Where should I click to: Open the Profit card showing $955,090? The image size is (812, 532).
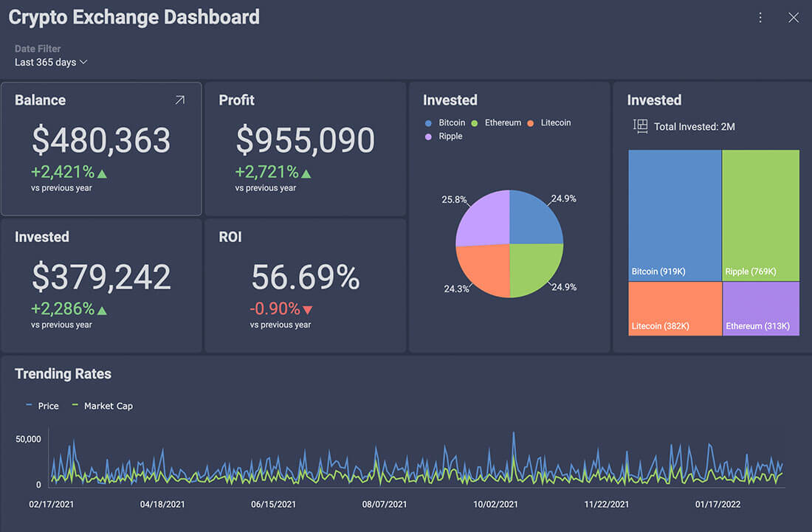pyautogui.click(x=305, y=148)
